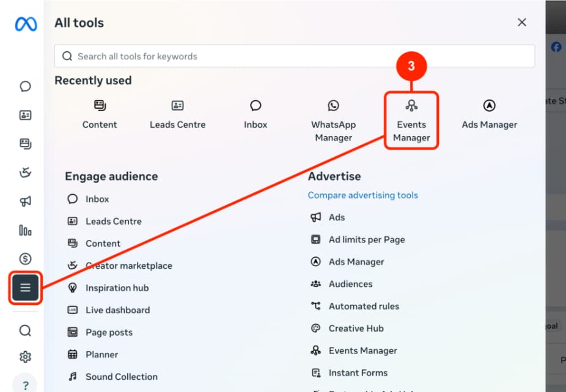
Task: Open Insights bar chart icon in sidebar
Action: (25, 230)
